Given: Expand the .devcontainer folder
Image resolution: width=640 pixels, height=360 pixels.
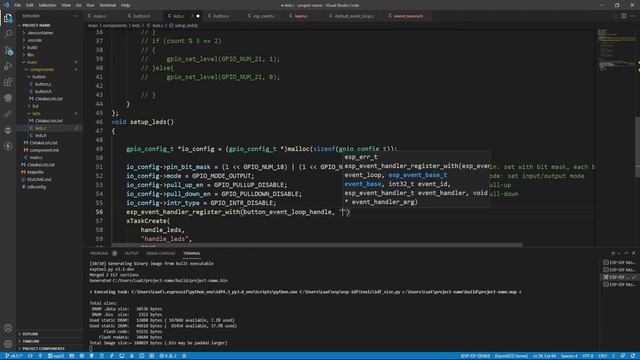Looking at the screenshot, I should 39,33.
